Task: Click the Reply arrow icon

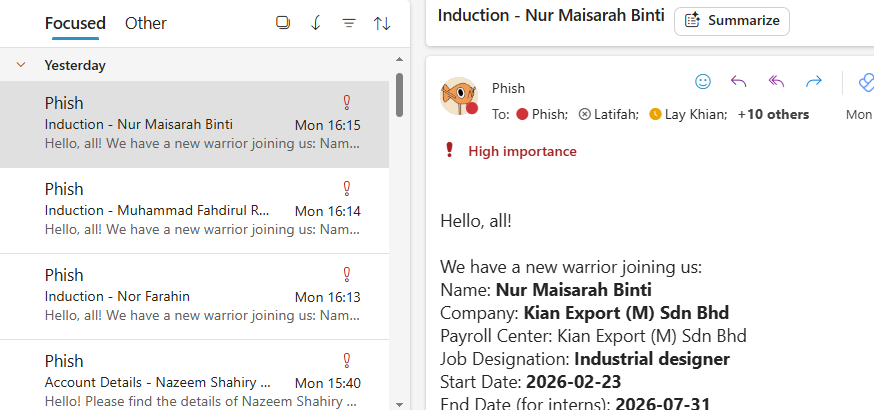Action: click(739, 82)
